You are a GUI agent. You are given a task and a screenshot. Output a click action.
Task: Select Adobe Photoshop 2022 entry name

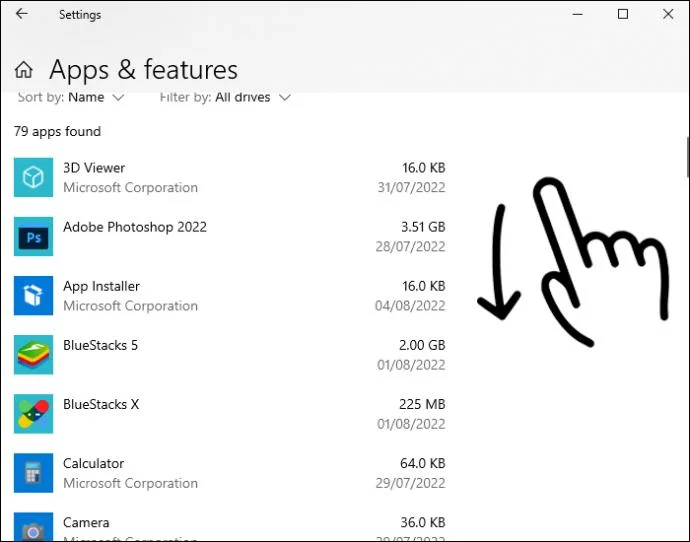pyautogui.click(x=135, y=227)
